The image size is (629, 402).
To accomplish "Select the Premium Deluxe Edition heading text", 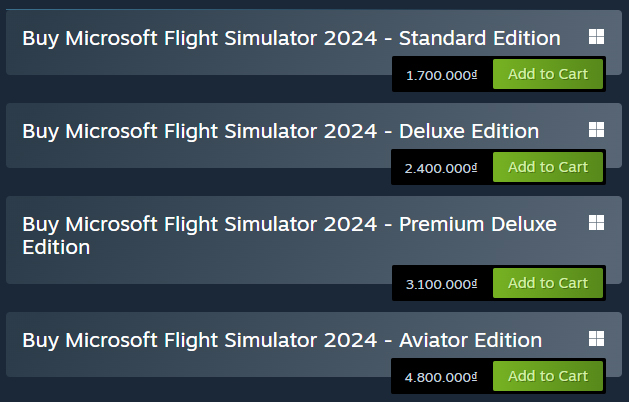I will point(290,236).
